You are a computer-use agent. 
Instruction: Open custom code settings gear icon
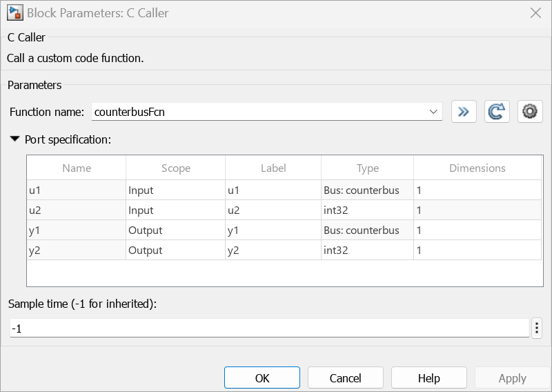[530, 111]
